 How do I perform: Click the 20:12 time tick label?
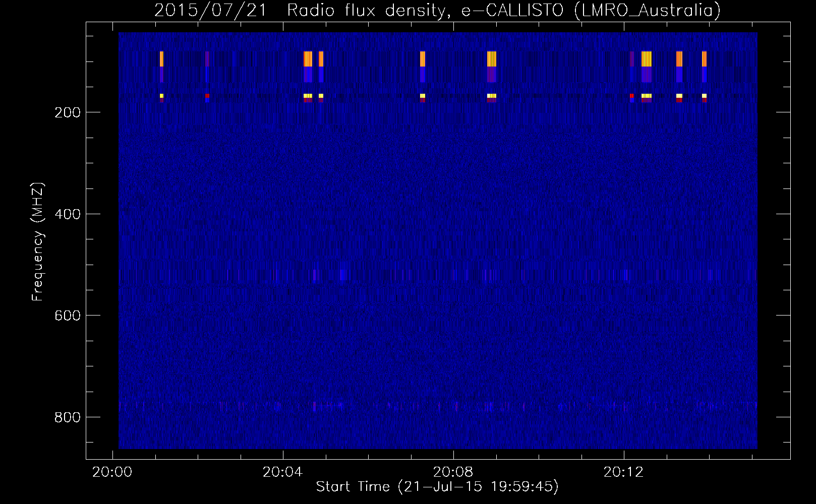[x=624, y=472]
